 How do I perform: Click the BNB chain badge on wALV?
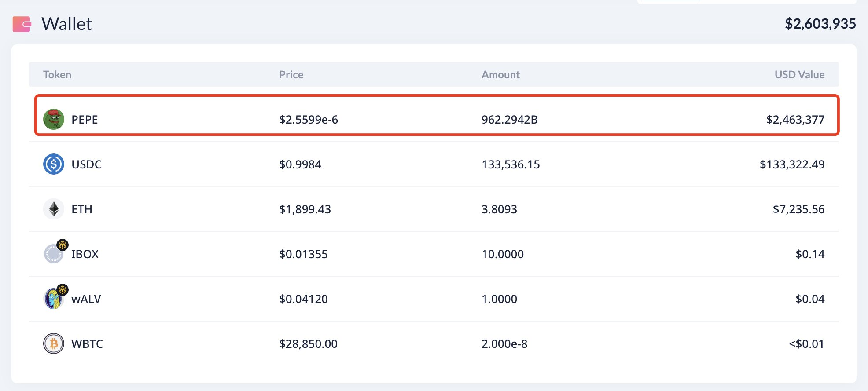point(63,289)
